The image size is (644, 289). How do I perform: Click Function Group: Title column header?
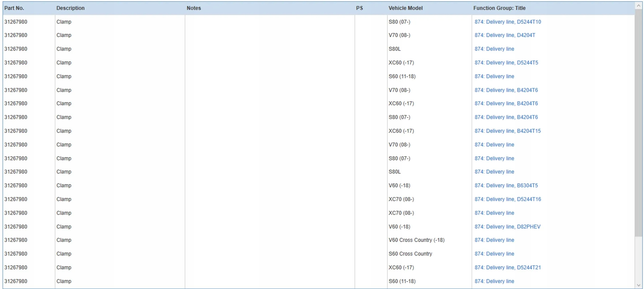(499, 8)
